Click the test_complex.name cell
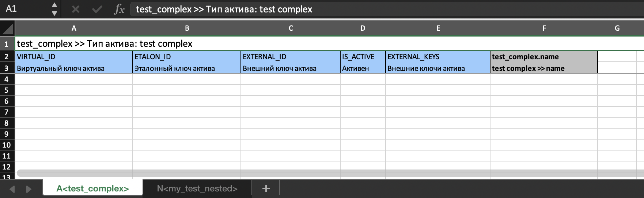 (x=543, y=57)
